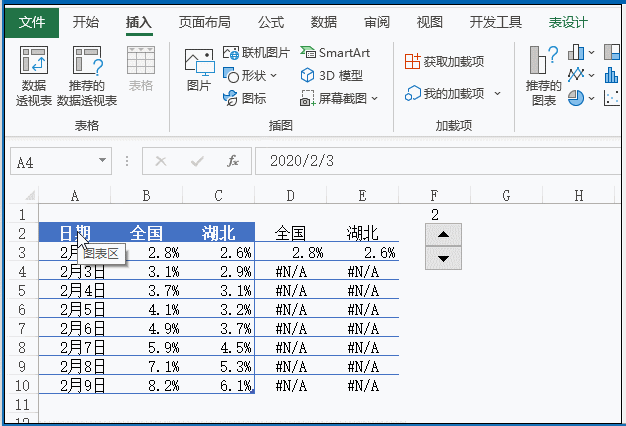The width and height of the screenshot is (626, 426).
Task: Click the spin button down arrow
Action: 444,258
